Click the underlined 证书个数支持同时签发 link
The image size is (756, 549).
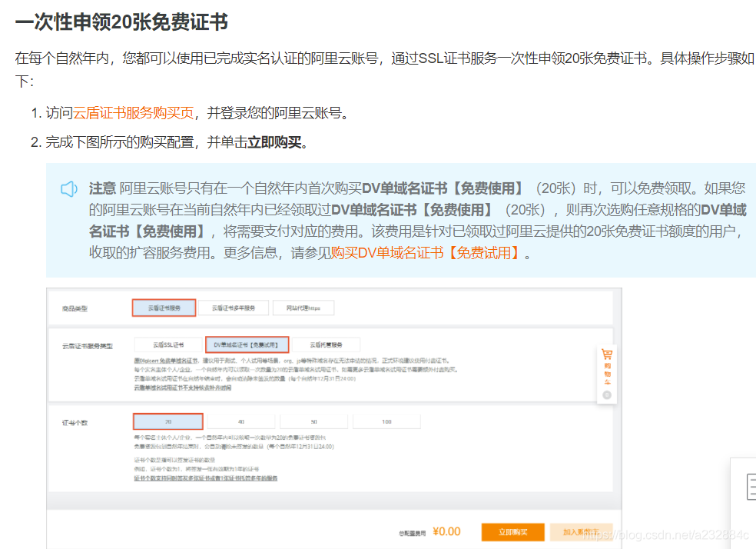tap(206, 478)
